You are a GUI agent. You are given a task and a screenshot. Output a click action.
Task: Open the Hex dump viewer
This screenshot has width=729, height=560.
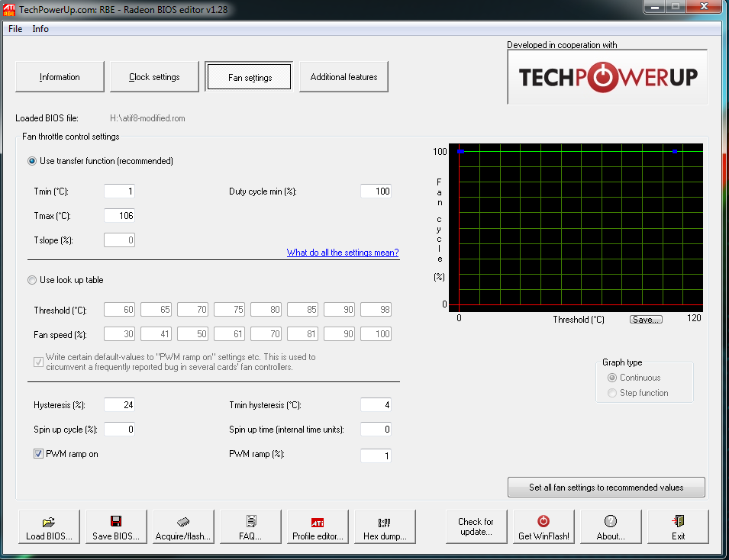tap(384, 526)
